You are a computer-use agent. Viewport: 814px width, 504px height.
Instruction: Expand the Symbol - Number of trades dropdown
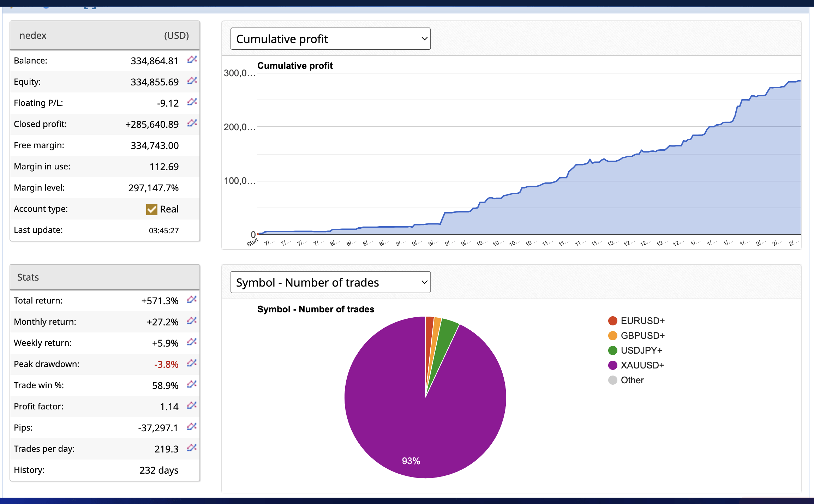330,282
